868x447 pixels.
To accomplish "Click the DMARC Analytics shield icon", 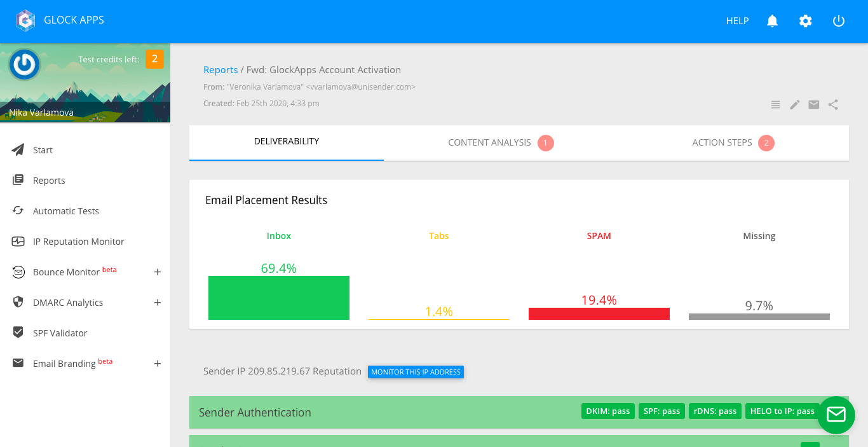I will click(18, 302).
